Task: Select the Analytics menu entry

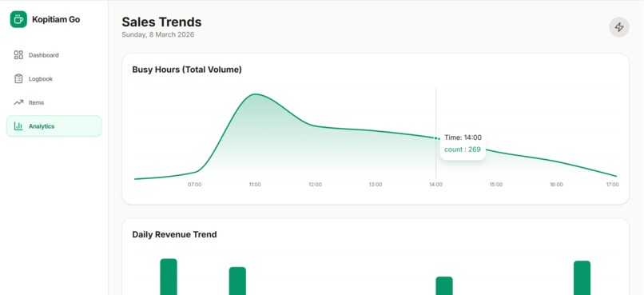Action: (x=54, y=126)
